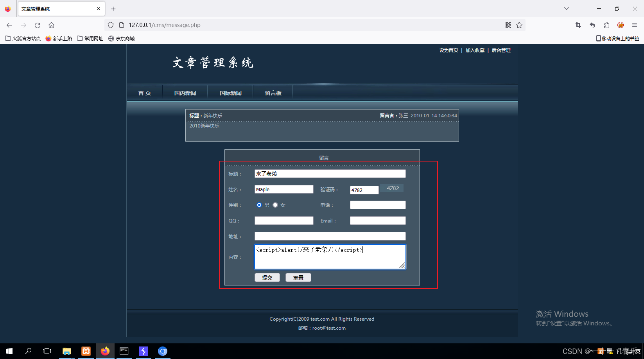Click the shield tracking protection icon

[111, 25]
